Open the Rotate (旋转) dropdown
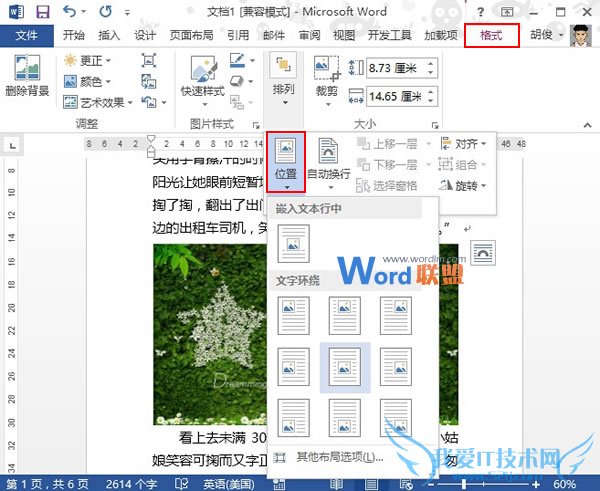The width and height of the screenshot is (600, 491). (462, 186)
